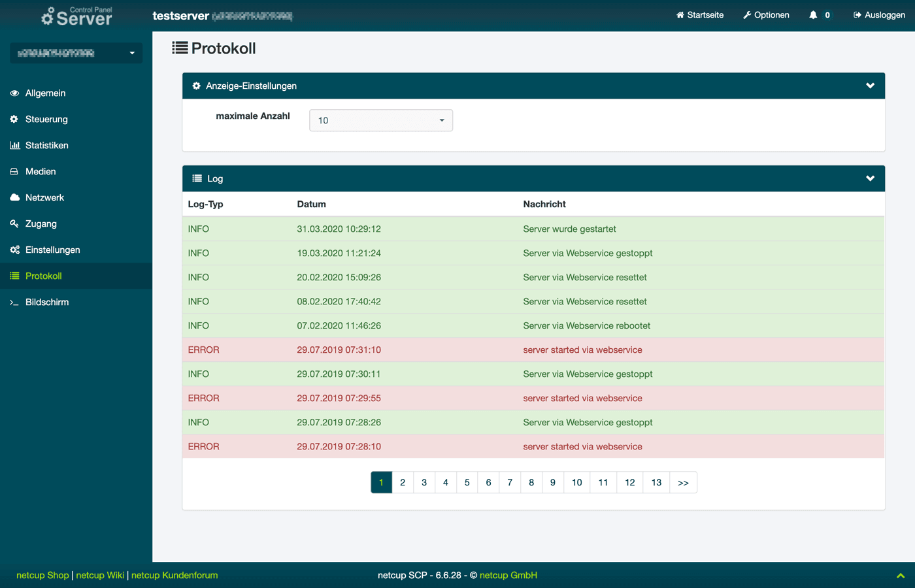Select the Protokoll sidebar entry

tap(43, 276)
